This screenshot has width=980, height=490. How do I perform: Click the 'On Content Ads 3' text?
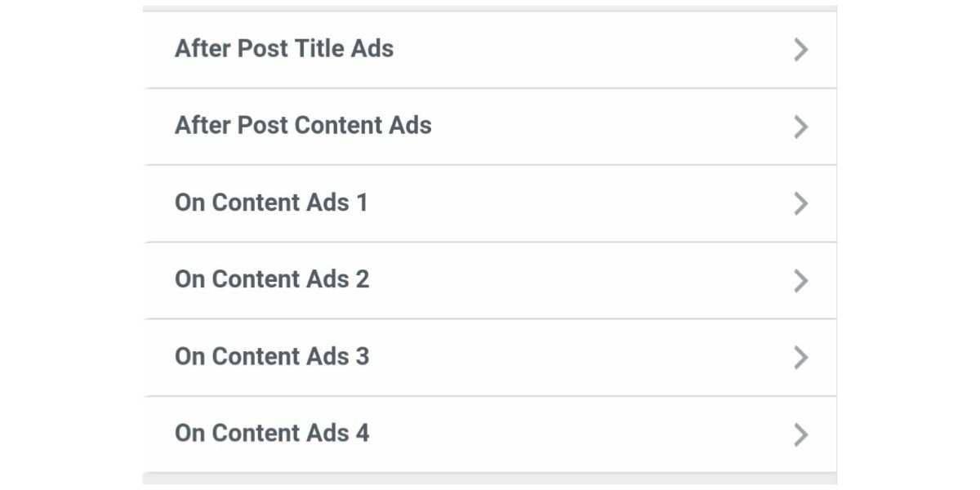pos(272,357)
